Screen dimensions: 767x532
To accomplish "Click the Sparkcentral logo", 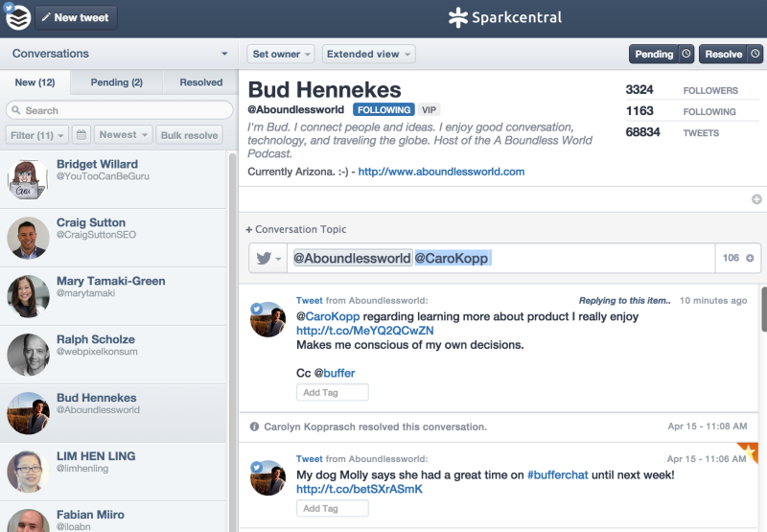I will pyautogui.click(x=505, y=17).
